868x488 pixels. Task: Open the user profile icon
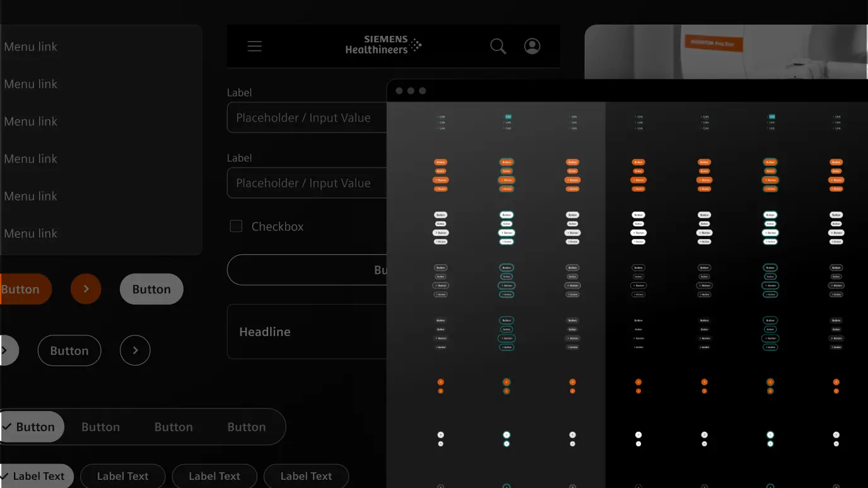coord(532,46)
